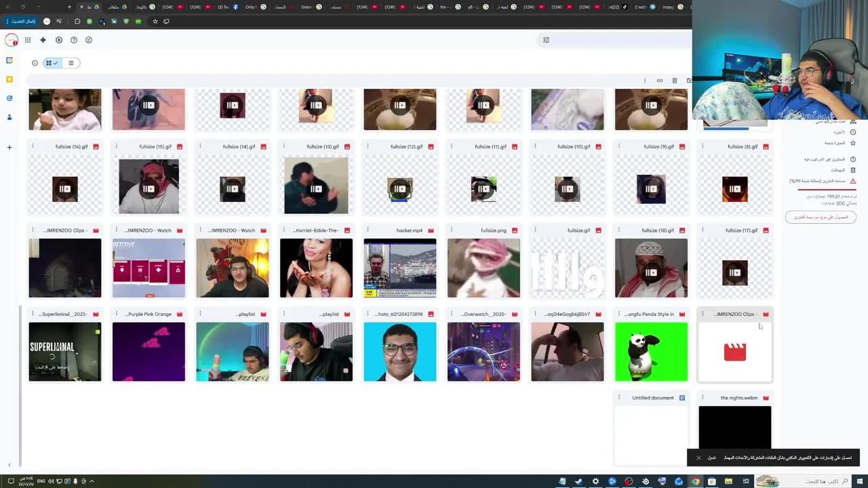Open the storage 99% full warning entry

[822, 181]
